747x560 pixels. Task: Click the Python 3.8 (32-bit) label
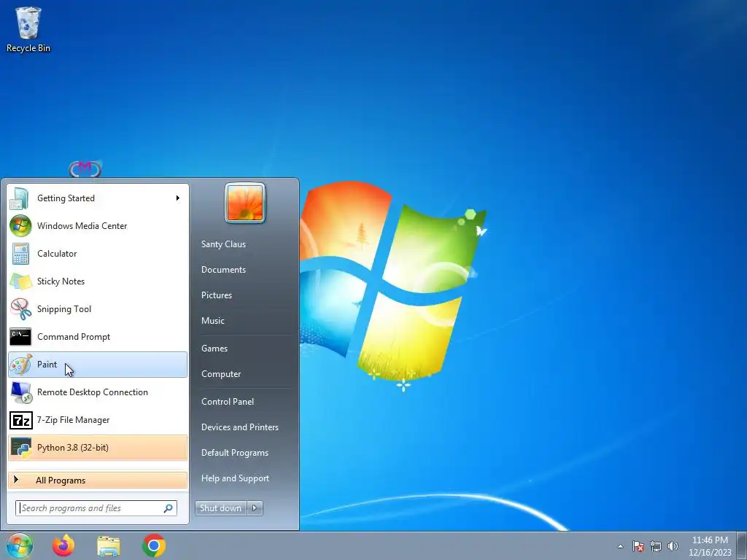72,448
